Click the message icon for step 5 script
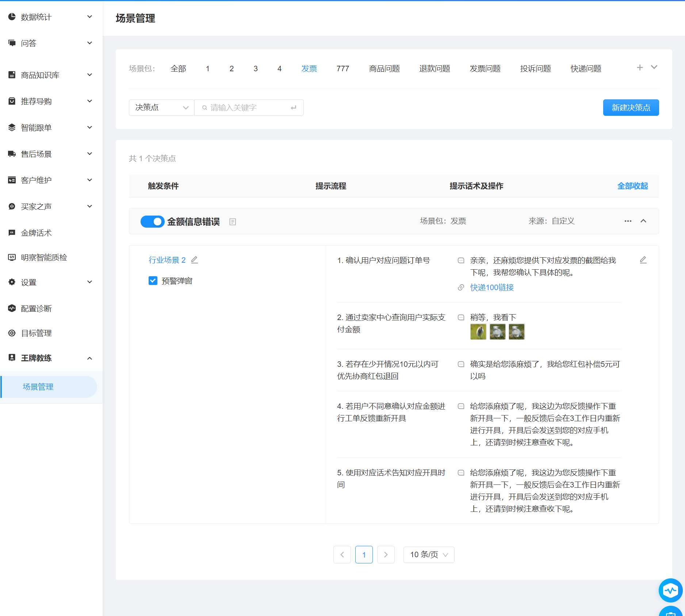This screenshot has height=616, width=685. (461, 473)
